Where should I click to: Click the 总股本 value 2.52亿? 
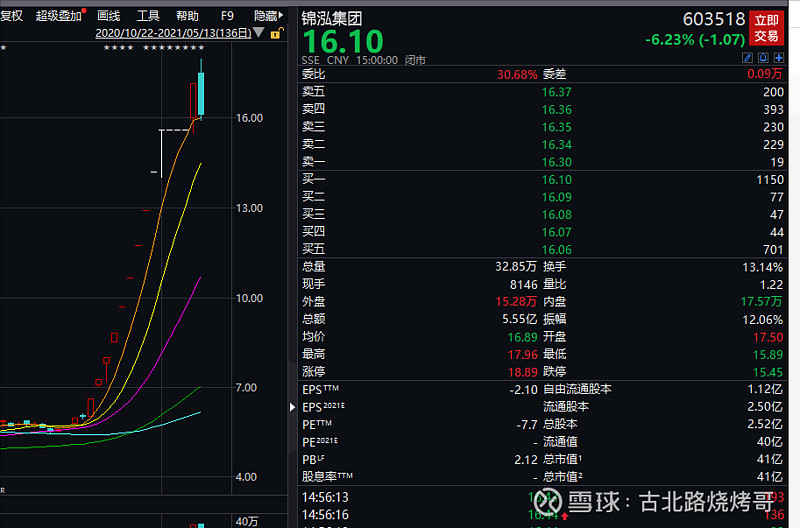coord(765,424)
